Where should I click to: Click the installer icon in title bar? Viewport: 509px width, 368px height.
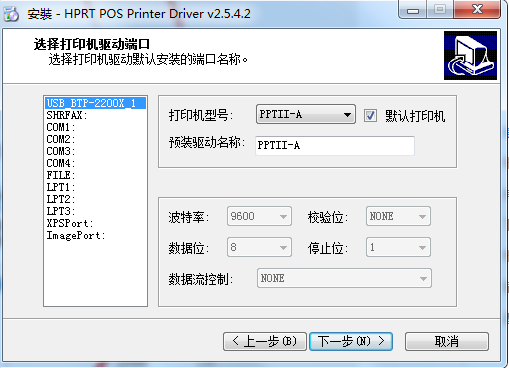click(11, 14)
